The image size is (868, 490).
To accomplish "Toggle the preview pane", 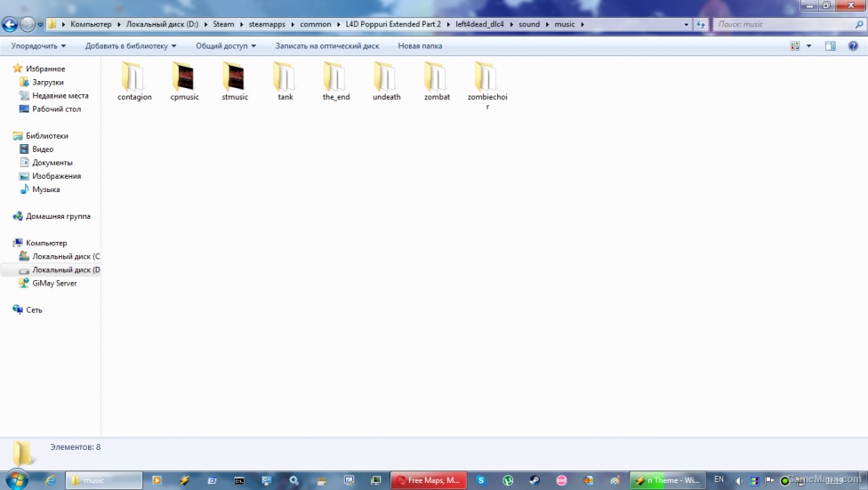I will coord(831,46).
